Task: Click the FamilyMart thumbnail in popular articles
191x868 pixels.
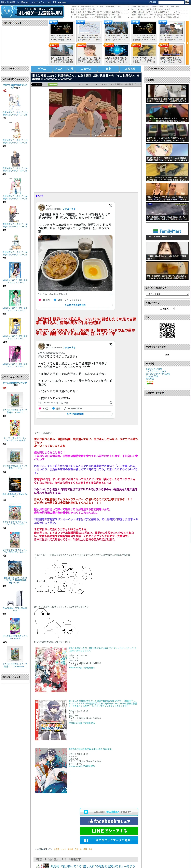Action: click(167, 231)
